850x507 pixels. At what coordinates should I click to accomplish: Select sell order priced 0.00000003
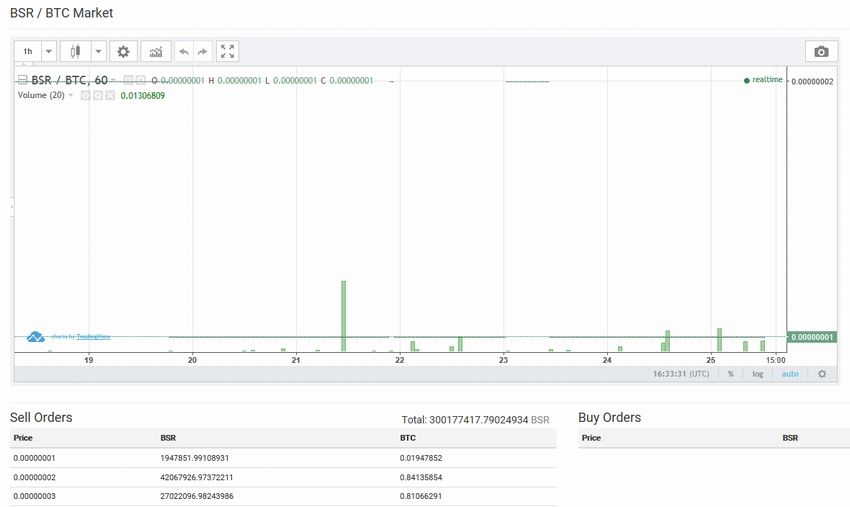[283, 496]
